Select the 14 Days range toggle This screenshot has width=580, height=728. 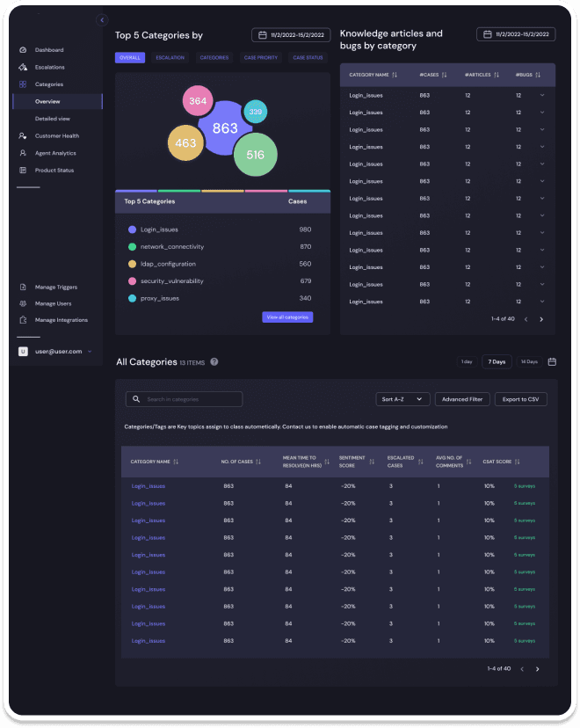(x=529, y=361)
